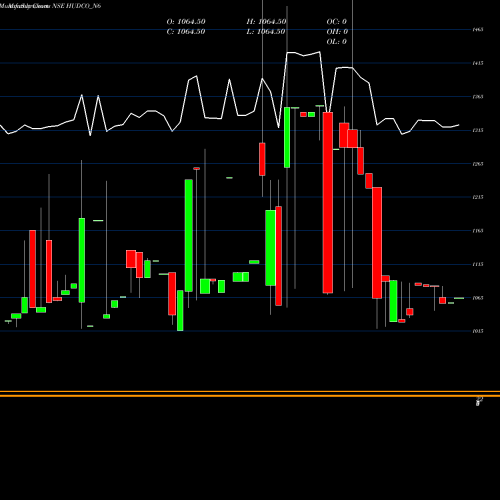Select the low value L: 1064.50
The width and height of the screenshot is (500, 500).
[266, 32]
